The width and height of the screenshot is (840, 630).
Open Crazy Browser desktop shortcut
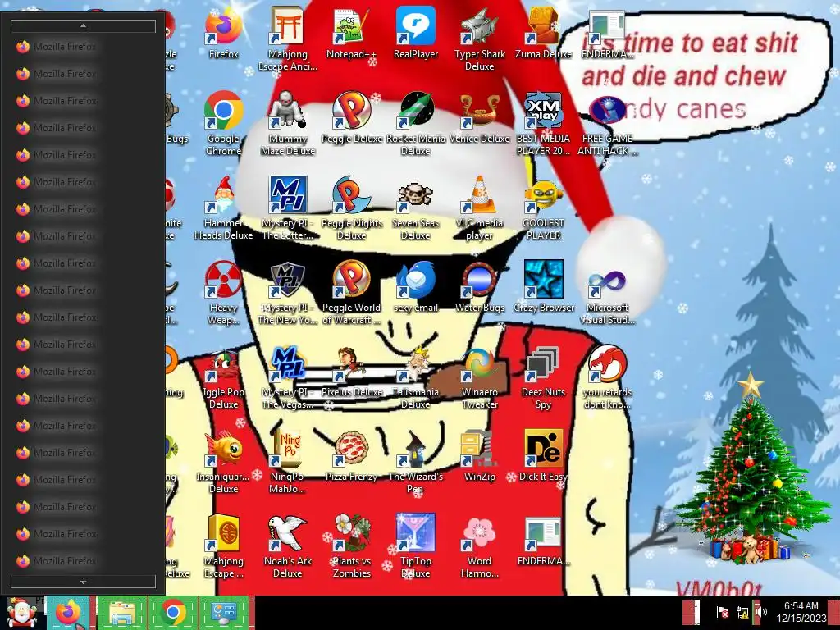coord(543,287)
